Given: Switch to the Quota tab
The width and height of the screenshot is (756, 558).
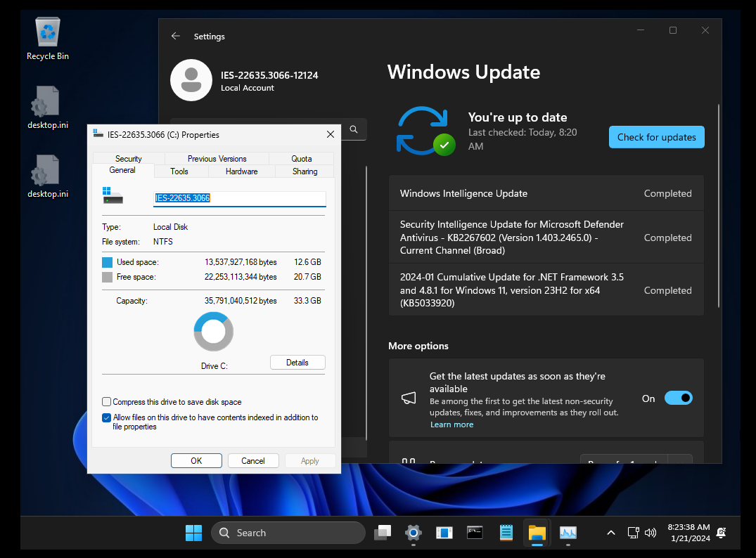Looking at the screenshot, I should tap(301, 159).
